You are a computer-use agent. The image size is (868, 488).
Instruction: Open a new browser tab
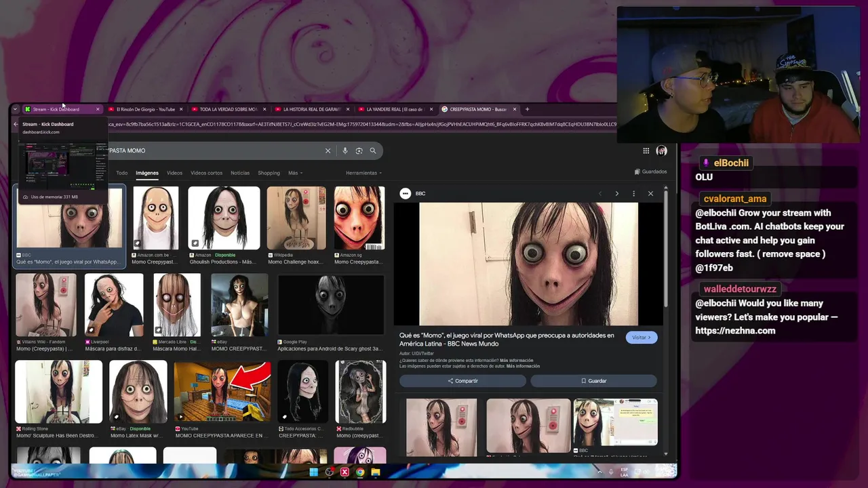coord(528,109)
